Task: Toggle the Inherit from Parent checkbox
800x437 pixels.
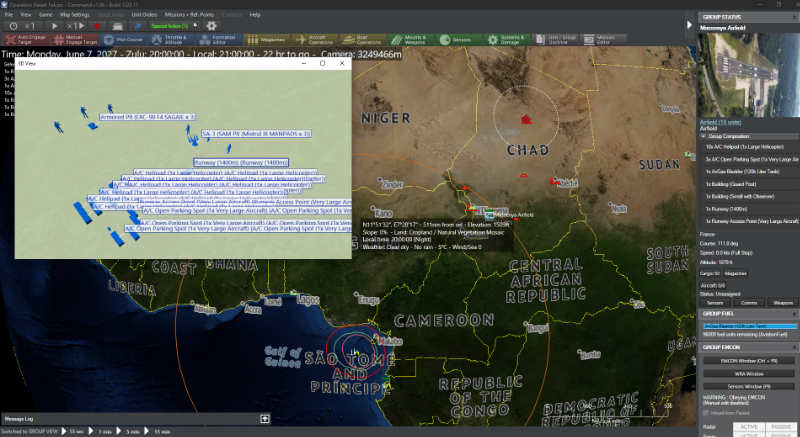Action: point(707,413)
